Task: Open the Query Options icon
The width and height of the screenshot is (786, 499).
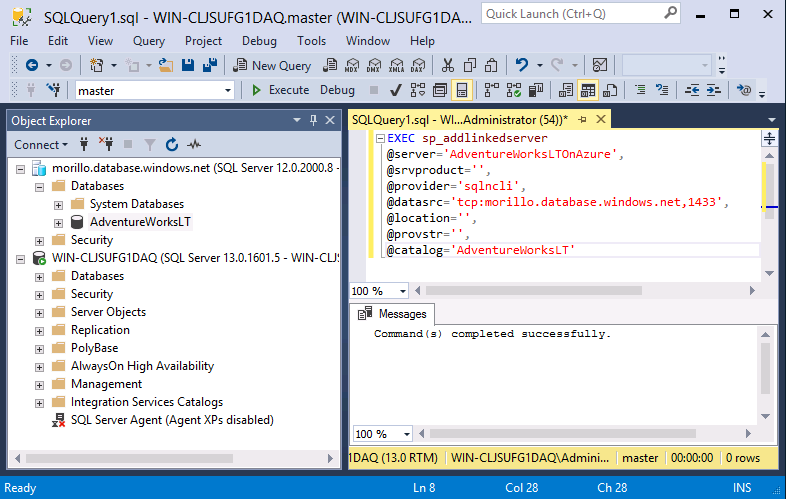Action: pyautogui.click(x=440, y=90)
